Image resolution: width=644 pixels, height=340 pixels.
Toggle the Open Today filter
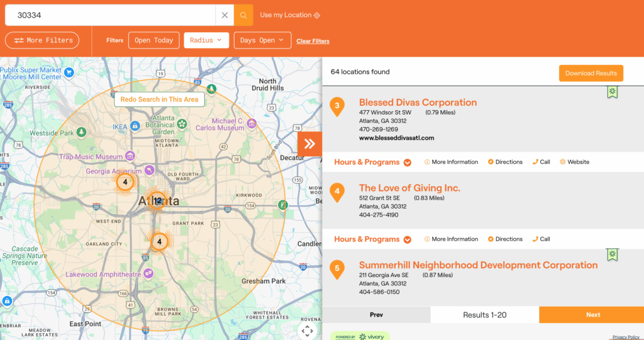pyautogui.click(x=154, y=40)
